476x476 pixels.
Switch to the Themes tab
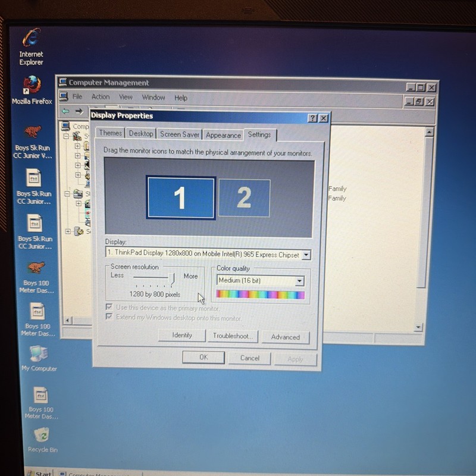[x=110, y=133]
